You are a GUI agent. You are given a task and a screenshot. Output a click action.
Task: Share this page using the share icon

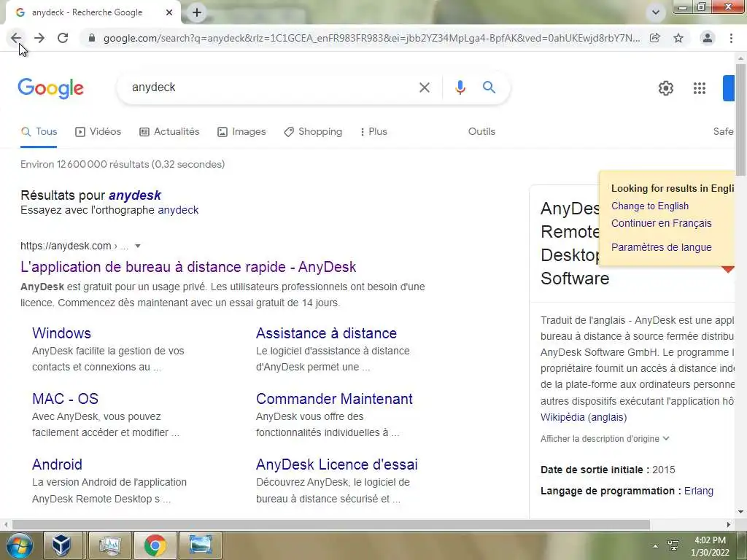(655, 38)
